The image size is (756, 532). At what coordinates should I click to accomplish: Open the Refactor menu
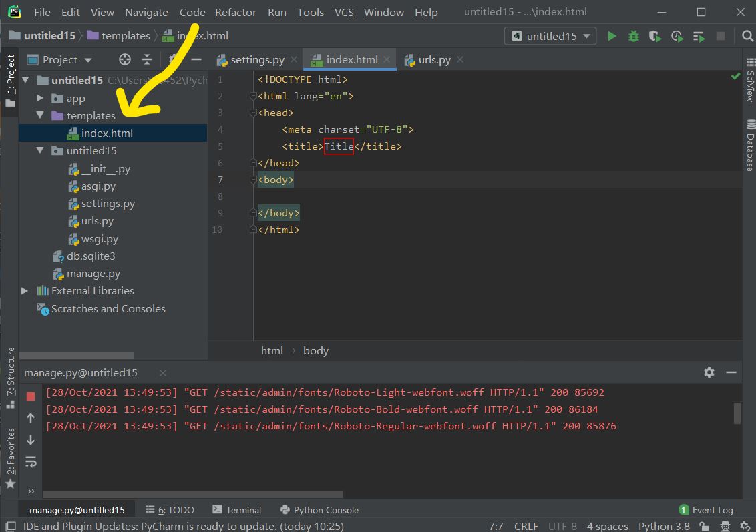235,12
